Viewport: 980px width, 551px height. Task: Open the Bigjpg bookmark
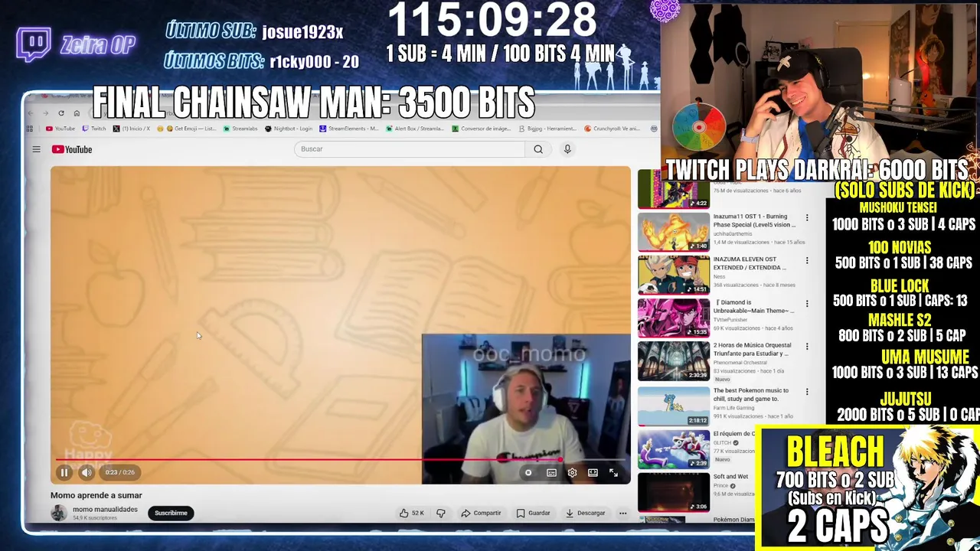pyautogui.click(x=548, y=129)
